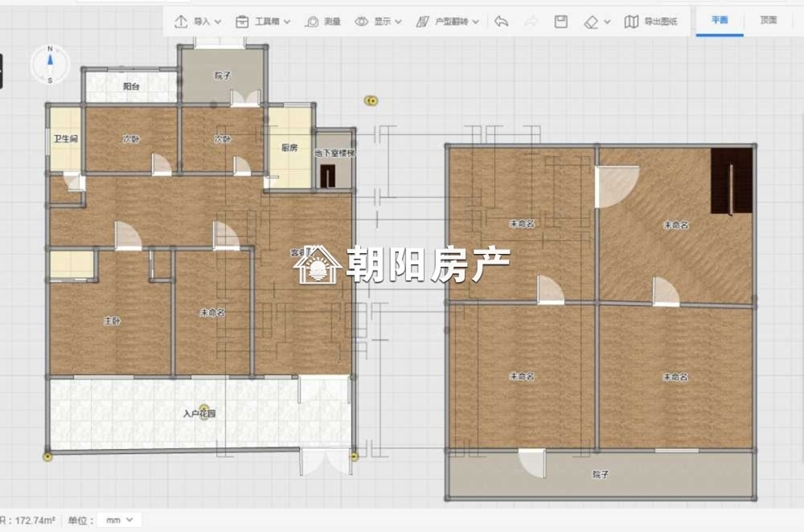Switch to the 顶面 tab
Screen dimensions: 804x532
click(768, 21)
